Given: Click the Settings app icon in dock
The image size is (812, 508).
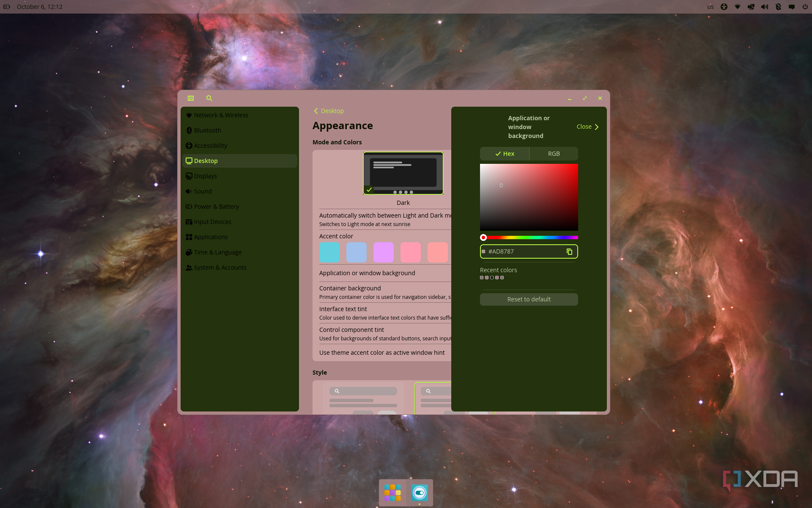Looking at the screenshot, I should point(420,493).
